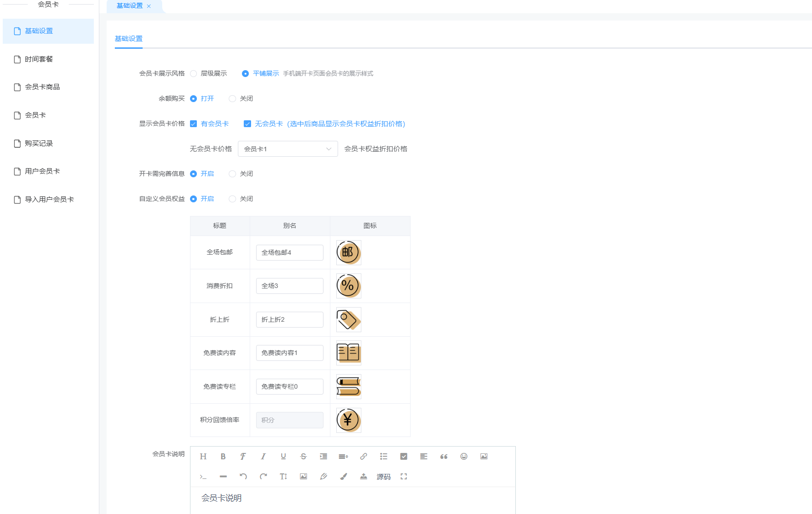
Task: Redo the last edit in the editor
Action: 263,477
